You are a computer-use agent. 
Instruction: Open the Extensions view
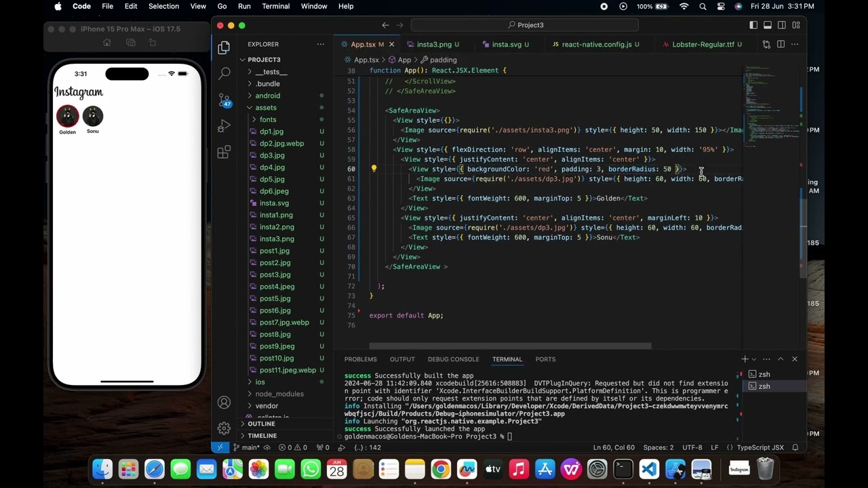click(x=224, y=152)
